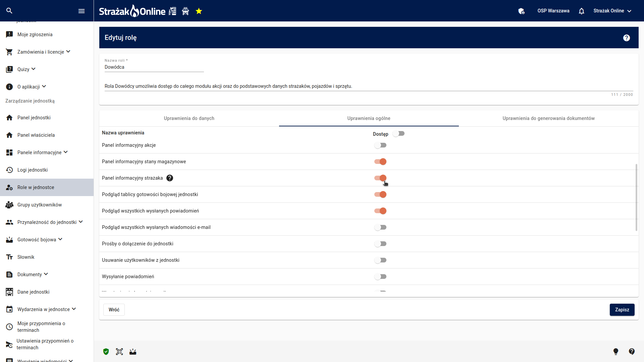Click the Panel właściciela home icon
This screenshot has height=362, width=644.
pyautogui.click(x=9, y=135)
